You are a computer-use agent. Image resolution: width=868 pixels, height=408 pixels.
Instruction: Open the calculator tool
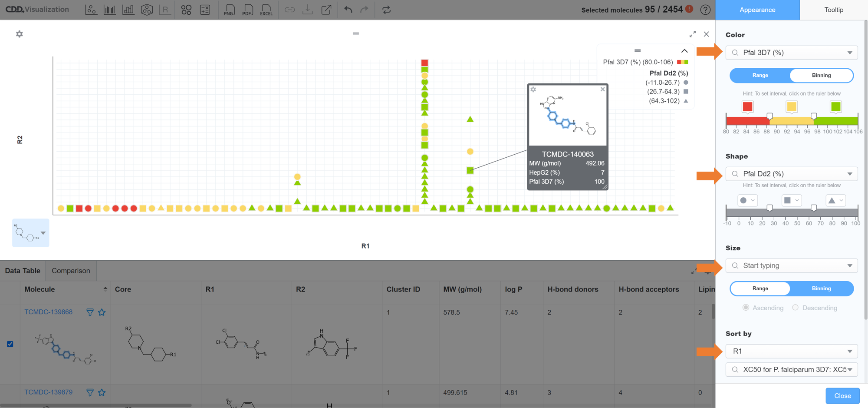[205, 10]
